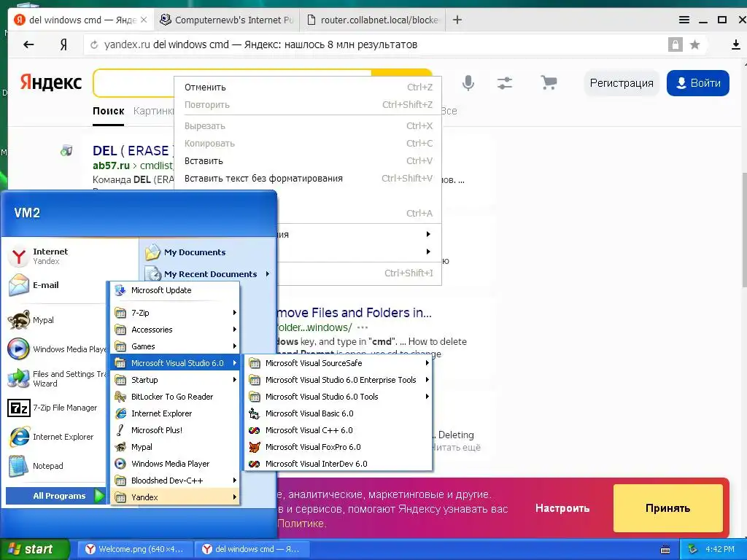Screen dimensions: 747x560
Task: Click the browser downloads arrow icon
Action: pos(735,44)
